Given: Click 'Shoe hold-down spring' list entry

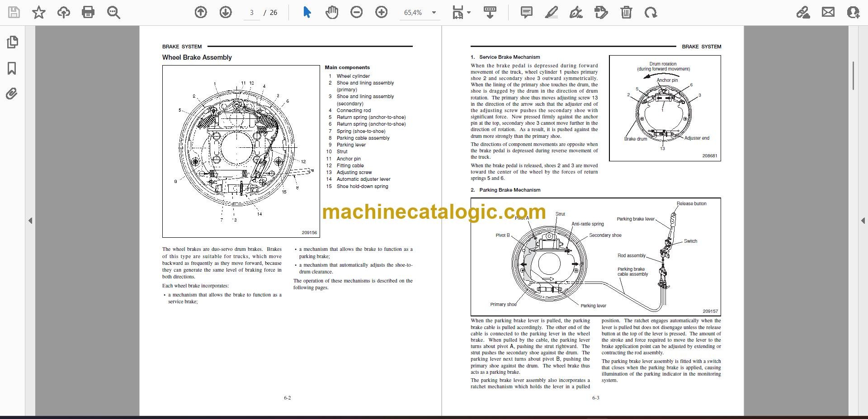Looking at the screenshot, I should [362, 186].
